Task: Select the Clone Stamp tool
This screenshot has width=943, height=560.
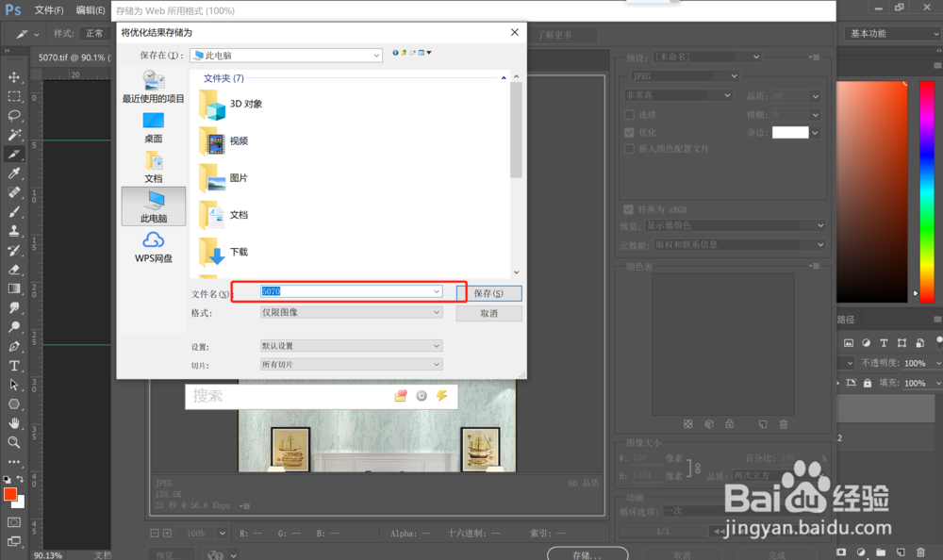Action: pos(14,231)
